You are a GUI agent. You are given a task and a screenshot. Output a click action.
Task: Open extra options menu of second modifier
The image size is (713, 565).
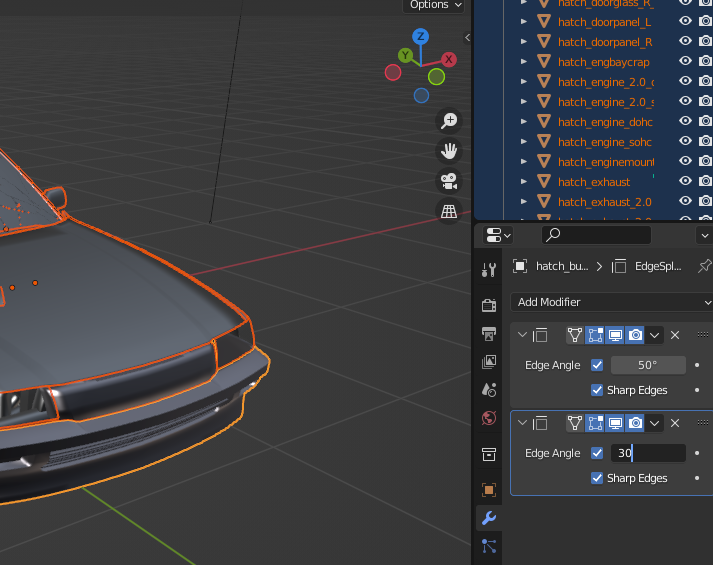click(654, 423)
